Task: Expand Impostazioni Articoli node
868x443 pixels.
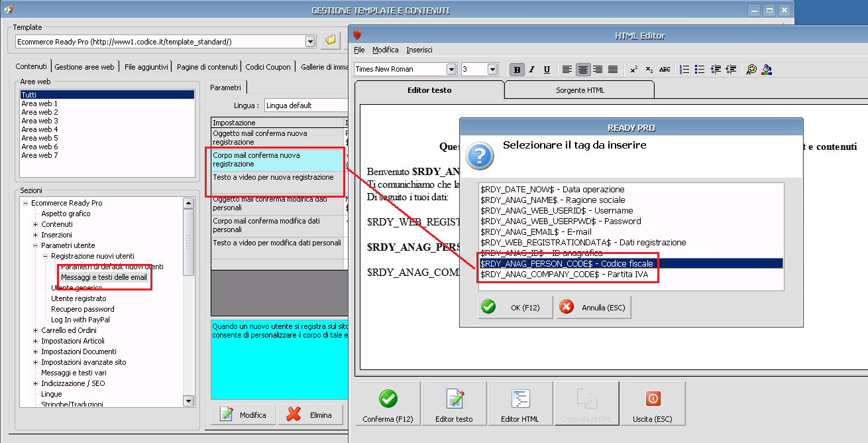Action: pos(35,341)
